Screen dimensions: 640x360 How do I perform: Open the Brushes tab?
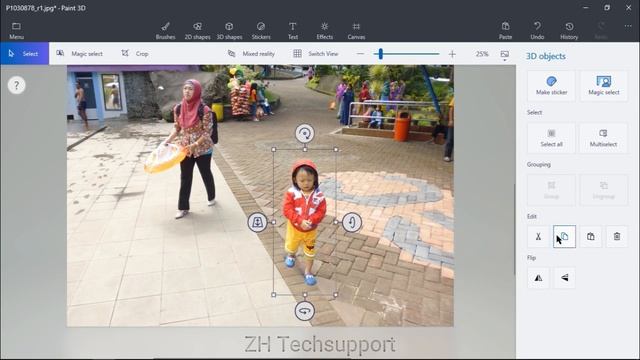pos(165,31)
